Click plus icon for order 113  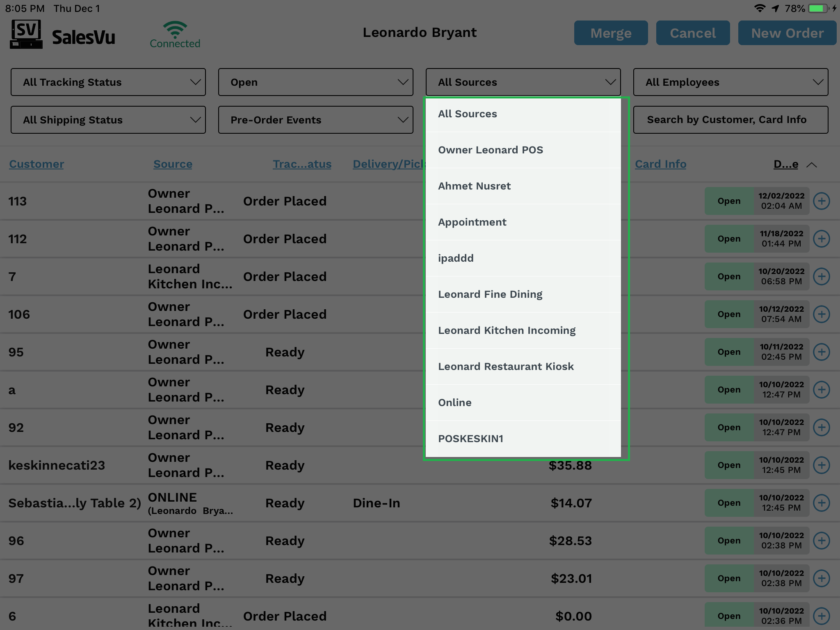(x=822, y=201)
